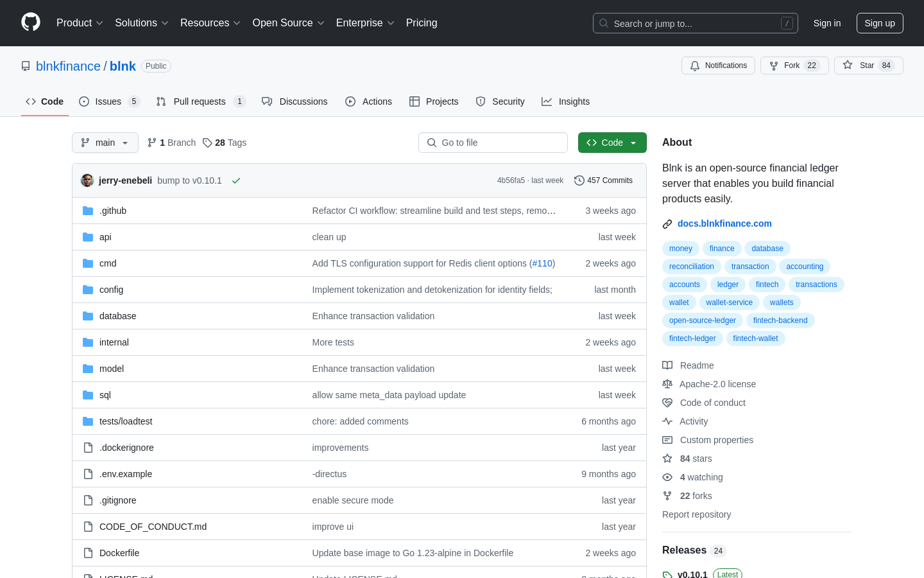Click the forks icon in About
Image resolution: width=924 pixels, height=578 pixels.
667,496
